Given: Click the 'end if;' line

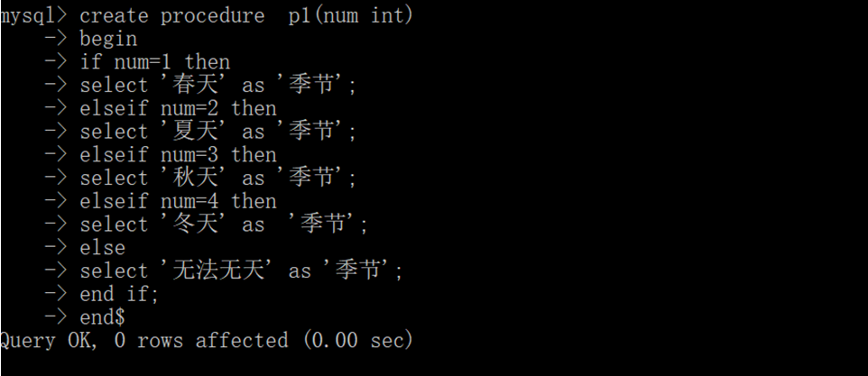Looking at the screenshot, I should (x=119, y=294).
